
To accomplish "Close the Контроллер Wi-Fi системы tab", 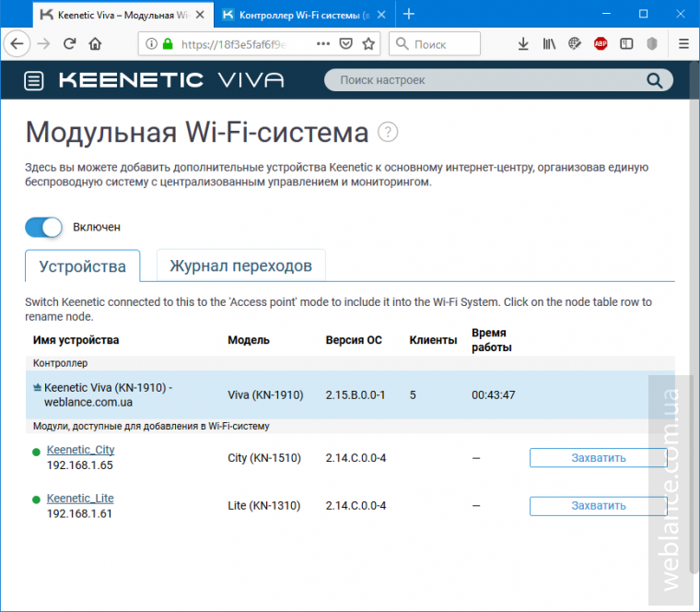I will [x=381, y=15].
